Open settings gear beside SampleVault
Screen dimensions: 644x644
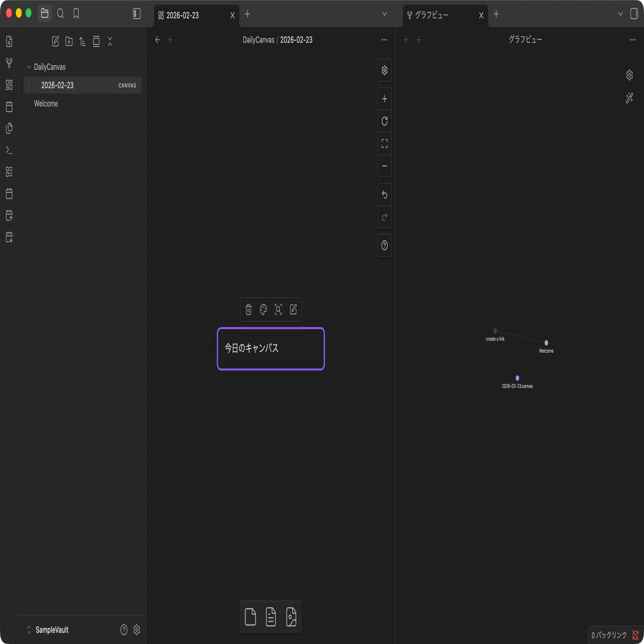coord(137,630)
